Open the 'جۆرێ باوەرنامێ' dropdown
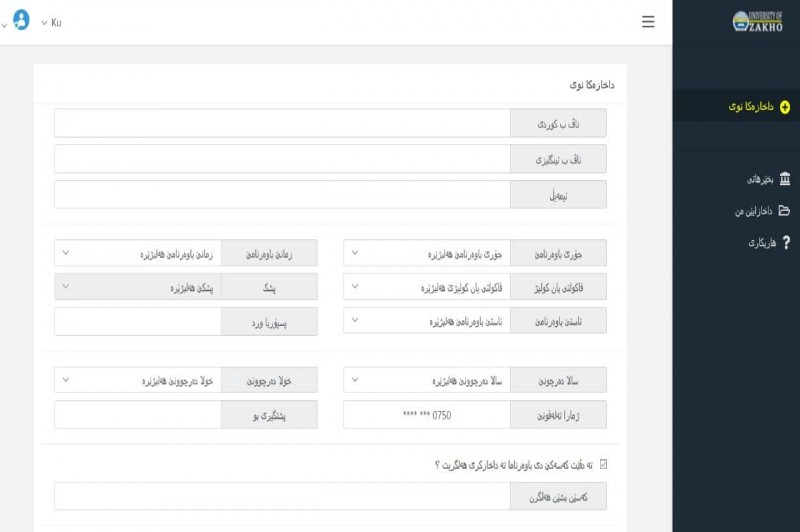The height and width of the screenshot is (532, 800). point(426,254)
